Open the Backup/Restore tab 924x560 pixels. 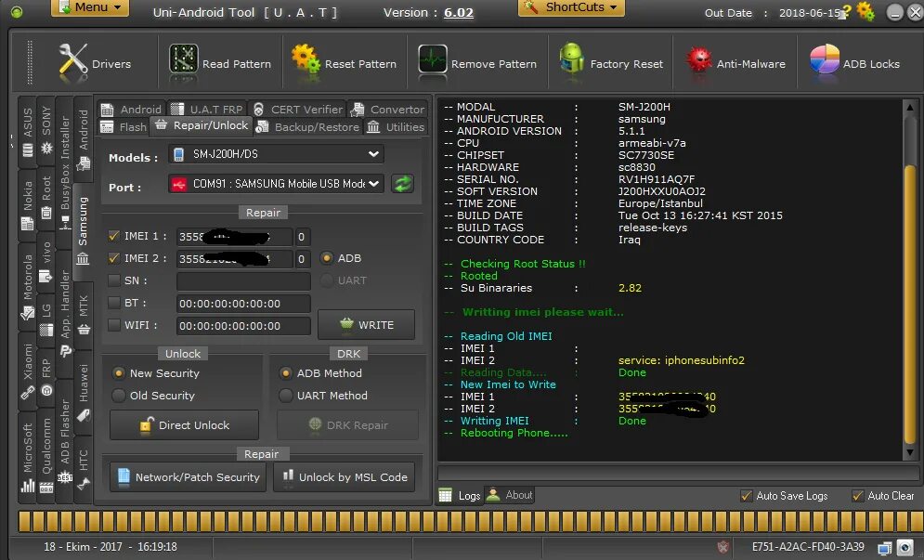(x=308, y=126)
